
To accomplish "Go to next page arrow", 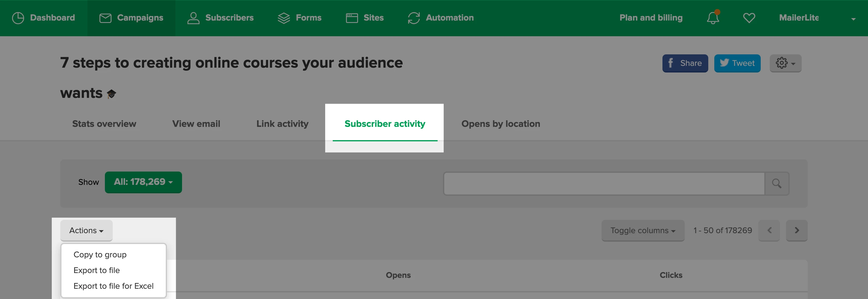I will pos(796,230).
